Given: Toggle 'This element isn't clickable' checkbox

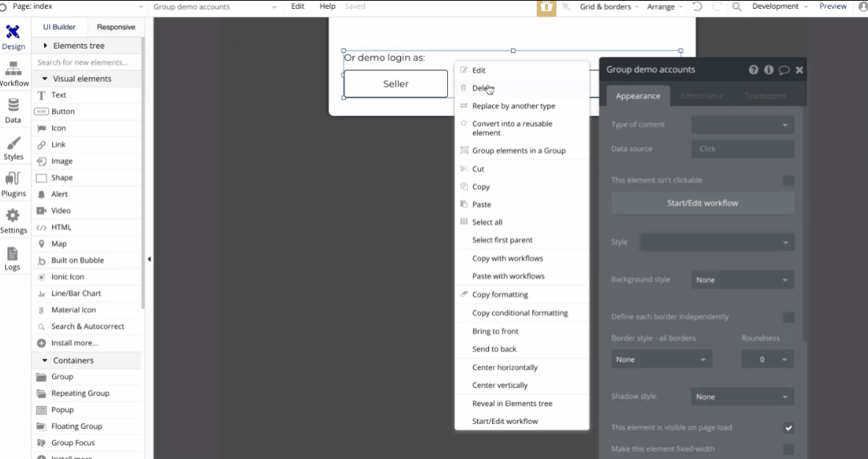Looking at the screenshot, I should pyautogui.click(x=788, y=181).
